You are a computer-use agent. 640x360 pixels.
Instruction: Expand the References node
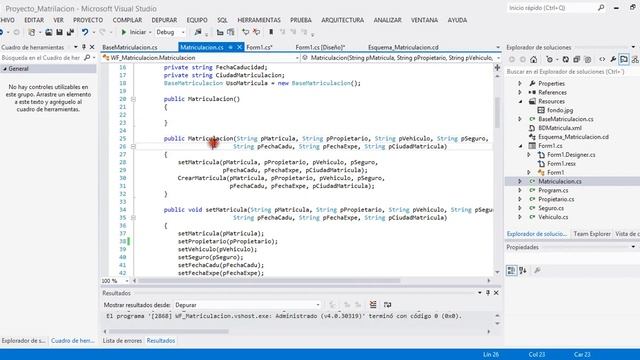(x=520, y=92)
